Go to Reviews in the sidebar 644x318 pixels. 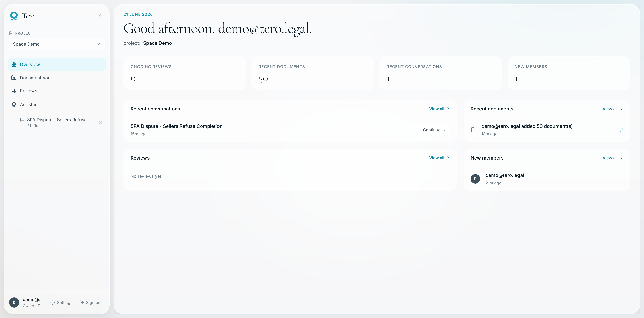[57, 91]
